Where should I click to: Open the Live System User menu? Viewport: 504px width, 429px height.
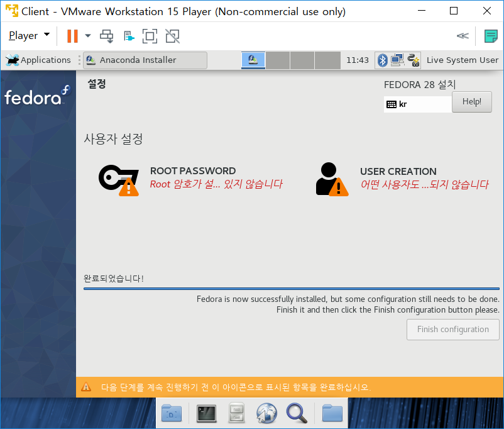tap(463, 60)
